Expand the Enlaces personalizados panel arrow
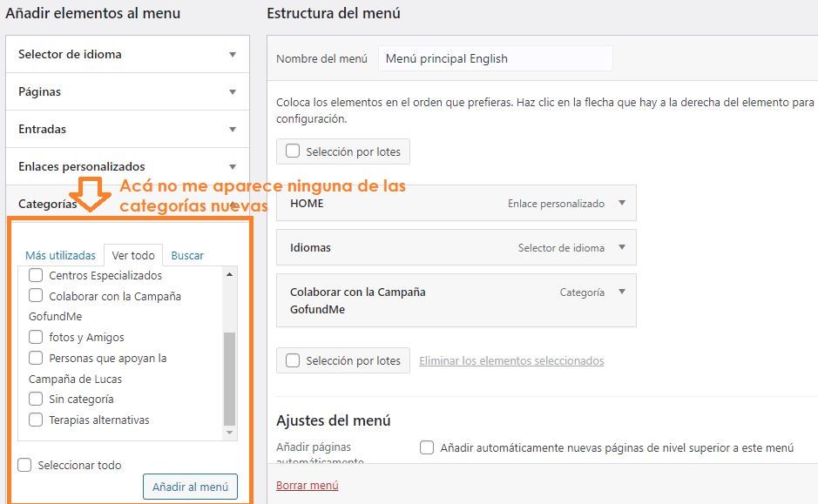 click(x=233, y=167)
